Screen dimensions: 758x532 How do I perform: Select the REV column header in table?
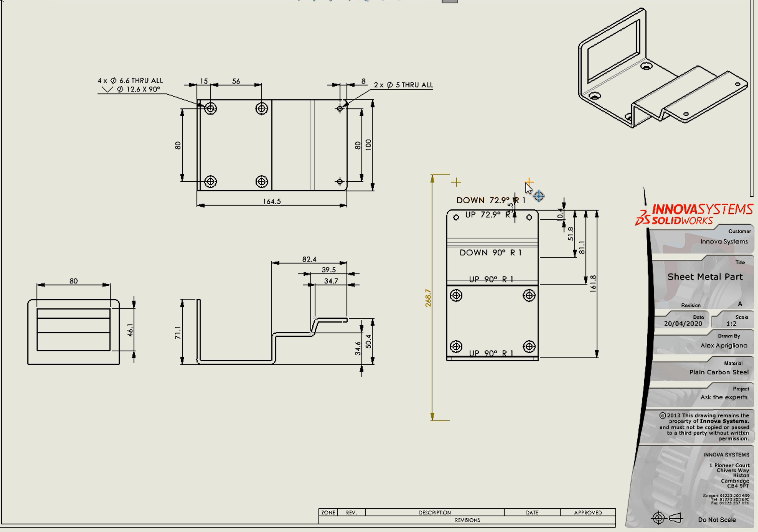[x=352, y=505]
